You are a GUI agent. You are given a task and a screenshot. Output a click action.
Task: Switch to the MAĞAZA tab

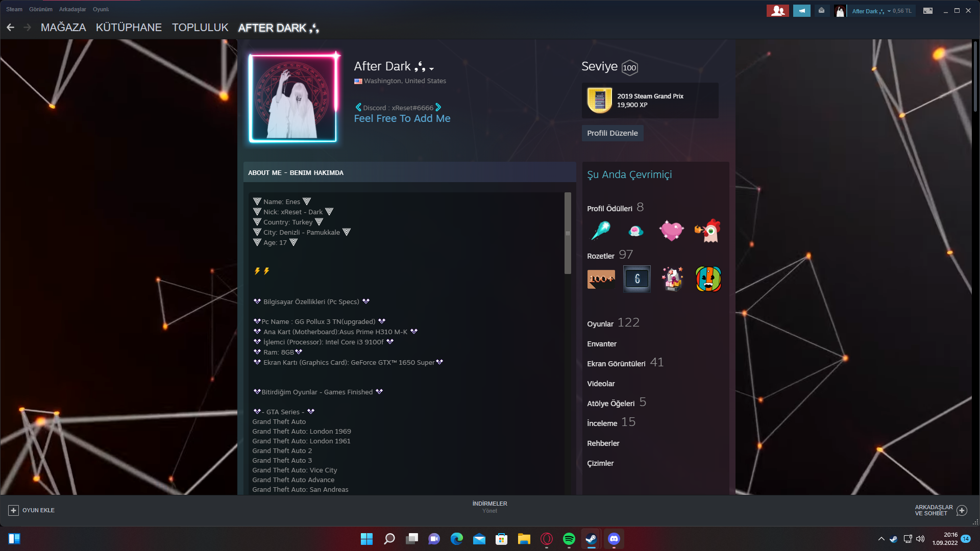[x=63, y=28]
